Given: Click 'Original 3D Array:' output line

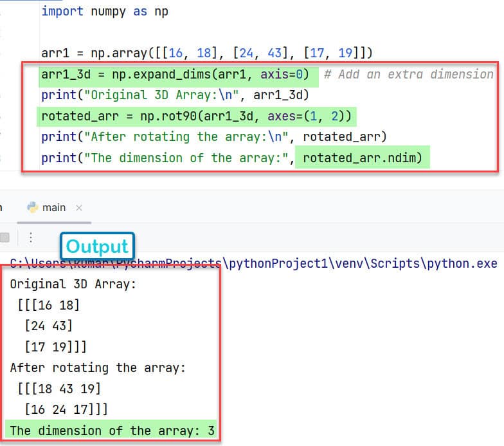Looking at the screenshot, I should [73, 284].
